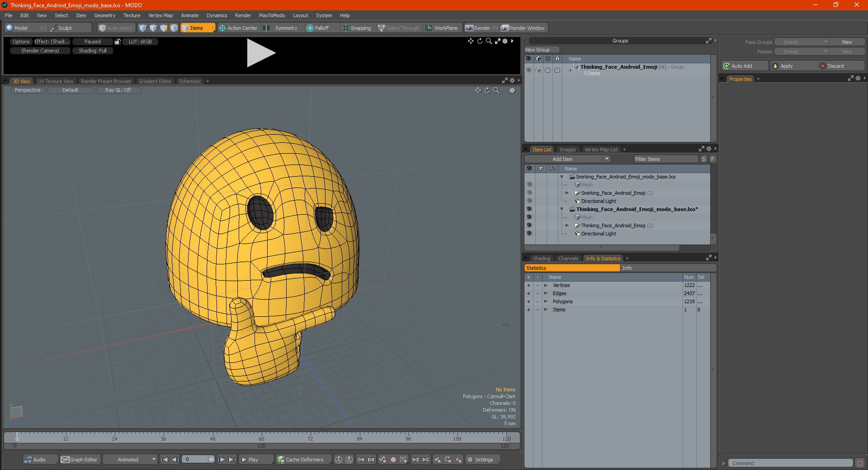Start Render with F9 button
Screen dimensions: 868x470
pyautogui.click(x=481, y=28)
